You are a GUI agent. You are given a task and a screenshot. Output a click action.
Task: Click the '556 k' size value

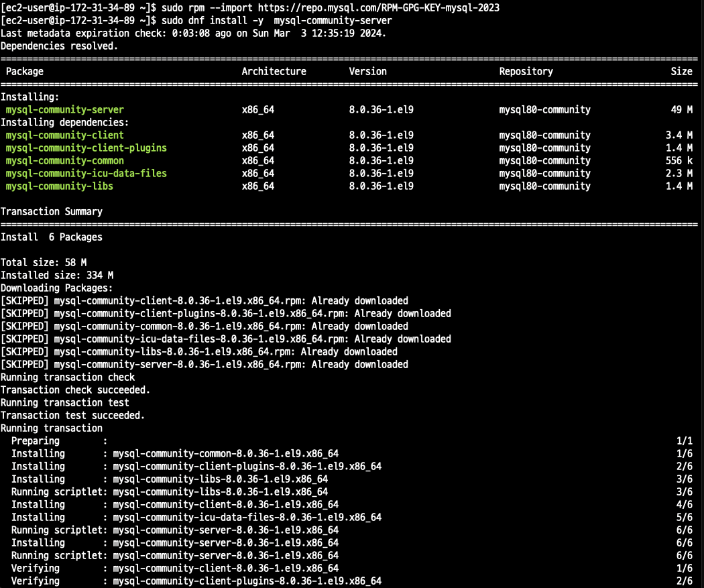click(679, 161)
